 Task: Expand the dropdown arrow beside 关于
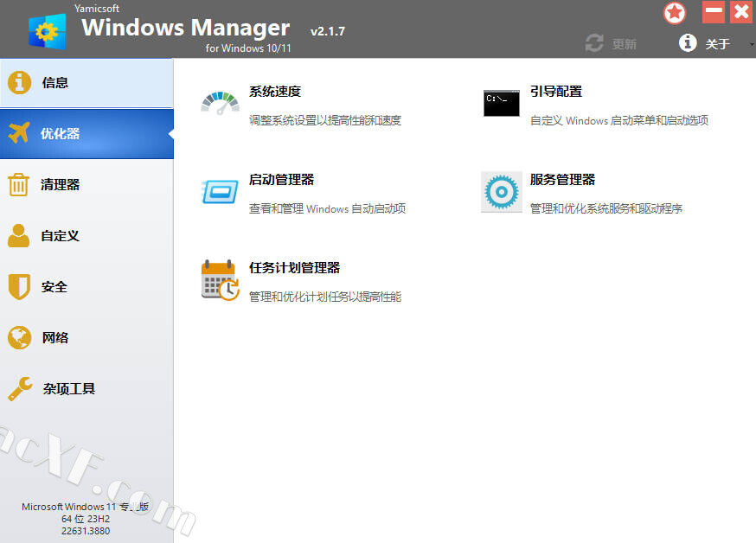pyautogui.click(x=752, y=44)
